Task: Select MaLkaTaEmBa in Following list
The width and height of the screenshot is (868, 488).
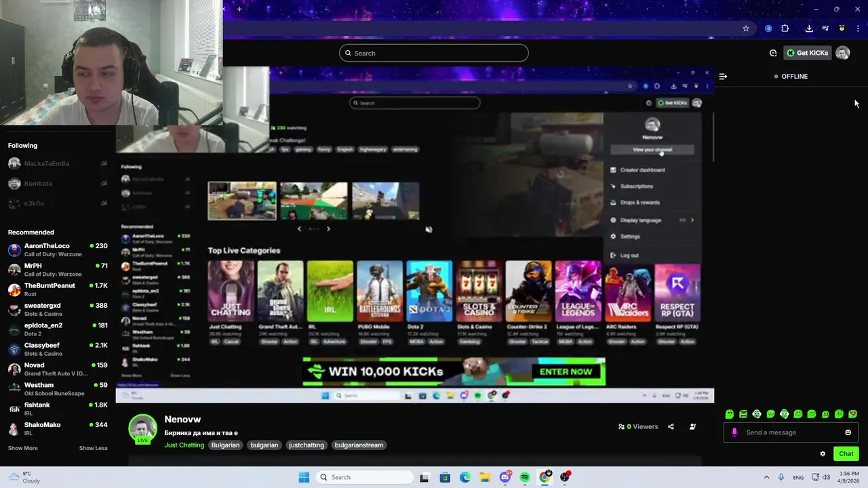Action: coord(58,163)
